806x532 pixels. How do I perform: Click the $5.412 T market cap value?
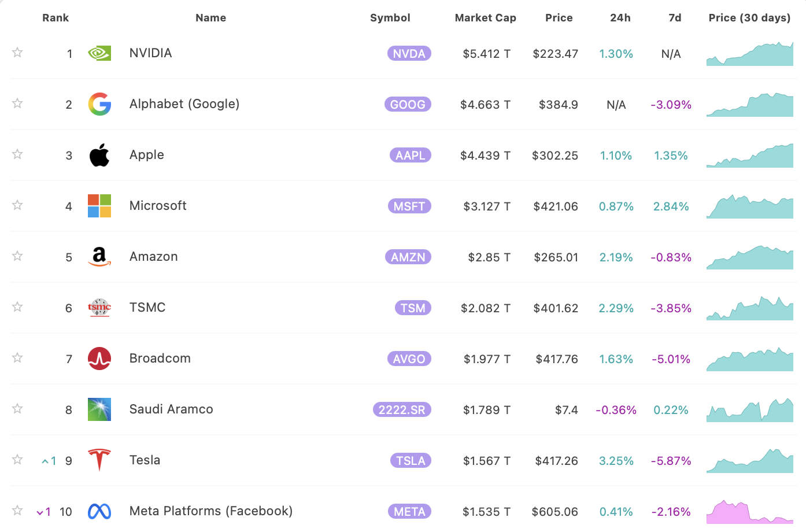coord(487,54)
